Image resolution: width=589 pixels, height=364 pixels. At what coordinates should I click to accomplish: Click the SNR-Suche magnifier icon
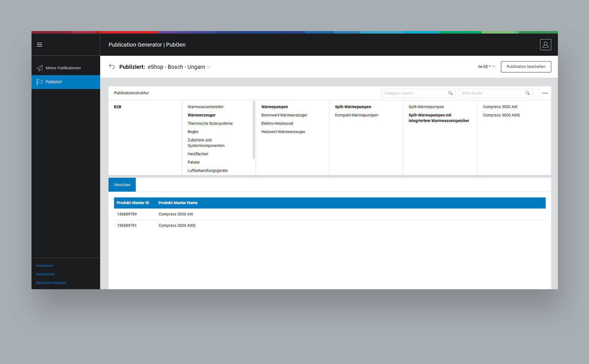528,93
